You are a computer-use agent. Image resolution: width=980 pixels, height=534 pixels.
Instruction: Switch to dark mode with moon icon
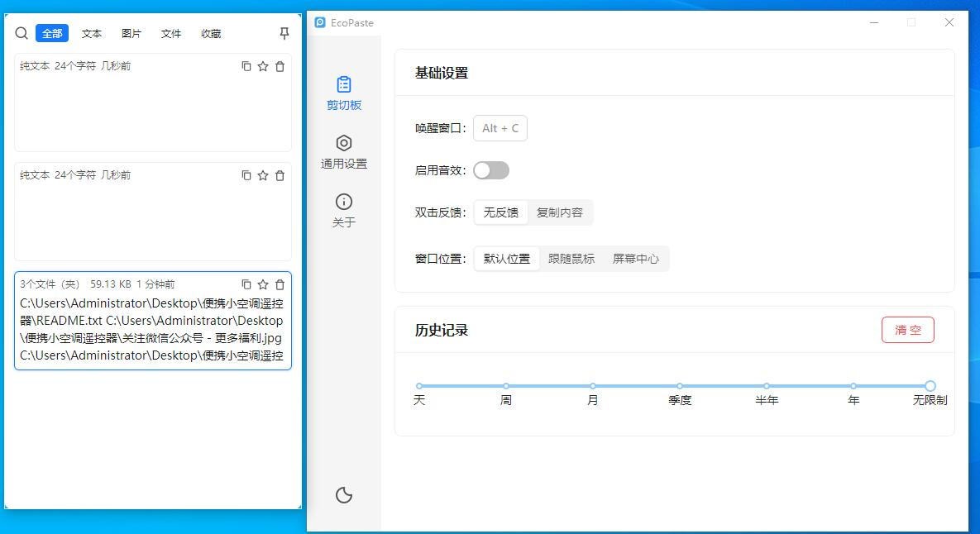[344, 495]
